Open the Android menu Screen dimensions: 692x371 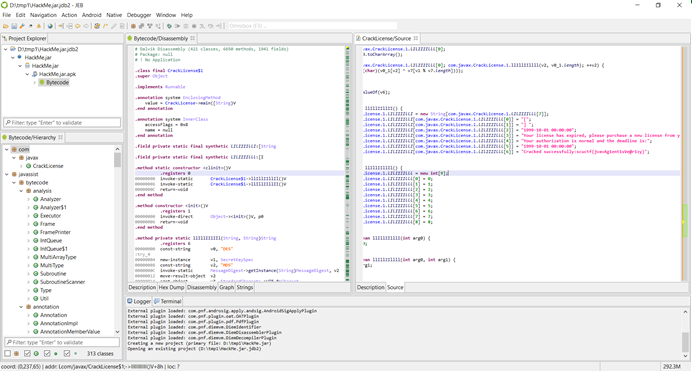pos(91,15)
